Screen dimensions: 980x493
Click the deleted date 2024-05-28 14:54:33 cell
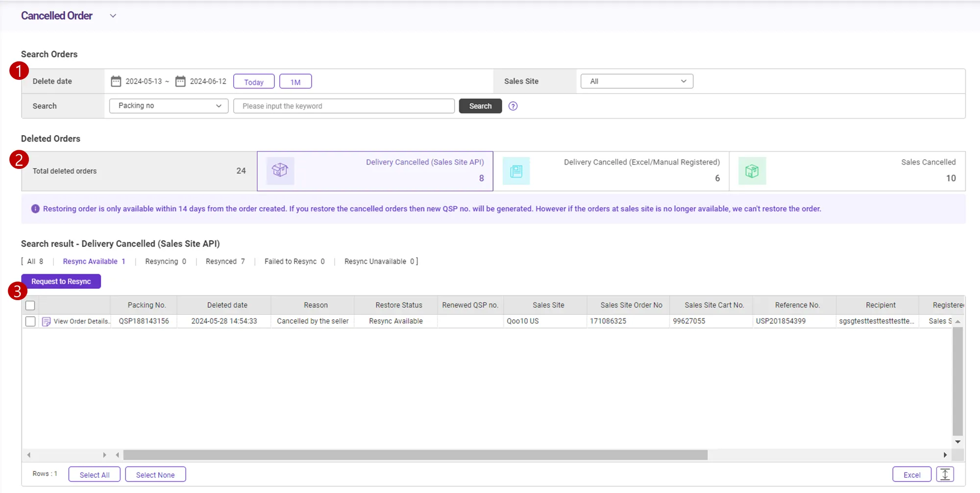coord(224,321)
